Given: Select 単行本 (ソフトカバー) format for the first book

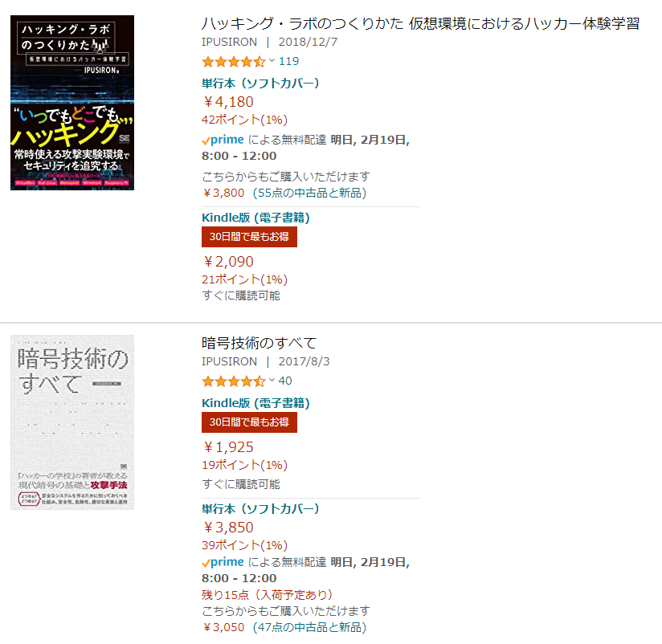Looking at the screenshot, I should 260,84.
